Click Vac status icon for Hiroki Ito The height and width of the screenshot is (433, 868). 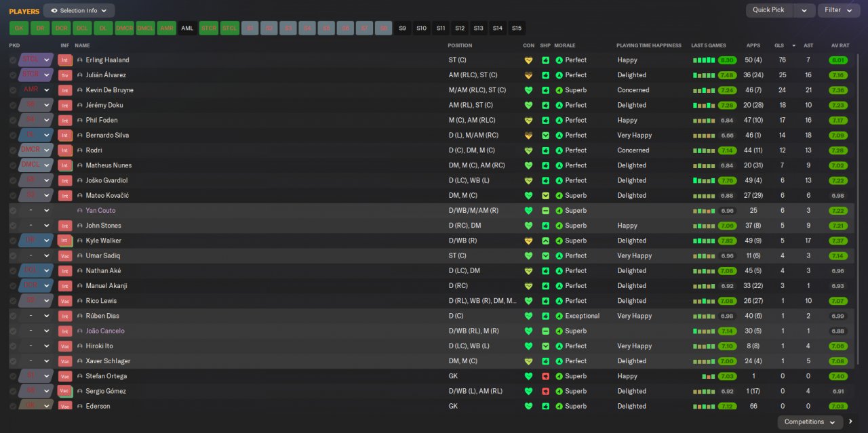coord(65,346)
